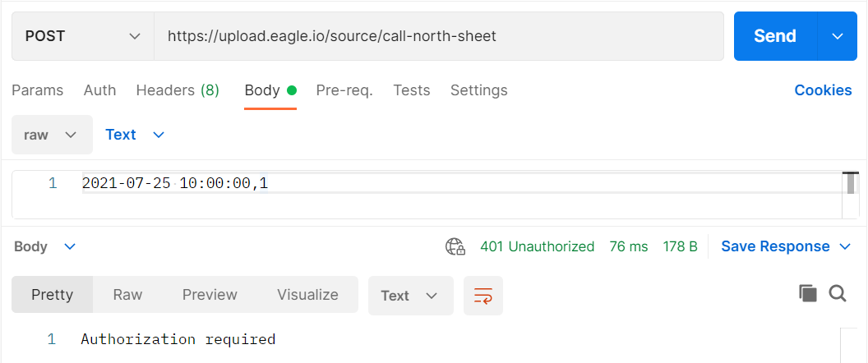Image resolution: width=868 pixels, height=363 pixels.
Task: Copy the response body with copy icon
Action: coord(808,293)
